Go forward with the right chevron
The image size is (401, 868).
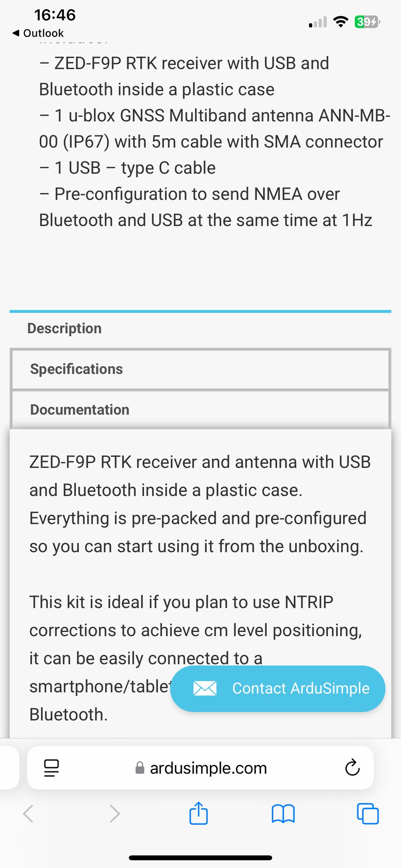[x=114, y=814]
